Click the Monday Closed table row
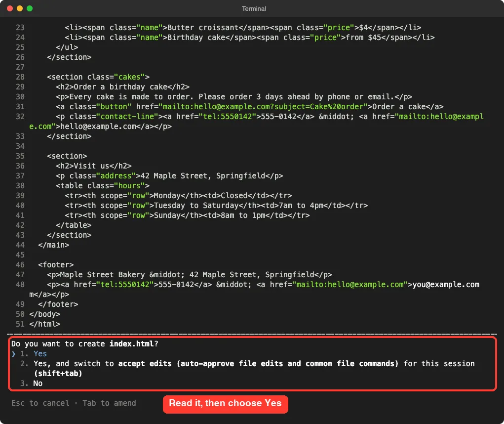504x424 pixels. point(178,196)
